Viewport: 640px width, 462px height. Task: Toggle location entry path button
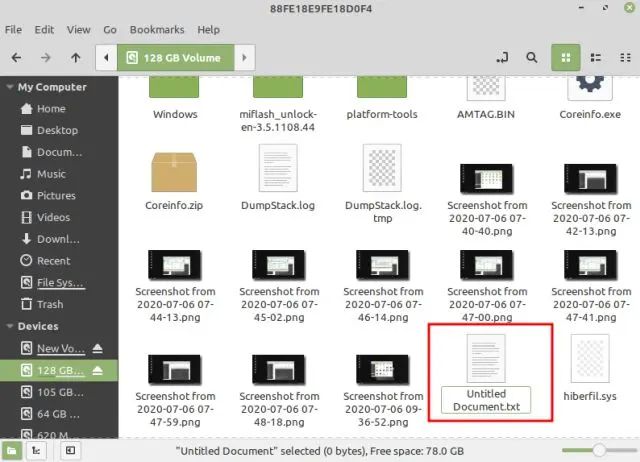tap(501, 58)
